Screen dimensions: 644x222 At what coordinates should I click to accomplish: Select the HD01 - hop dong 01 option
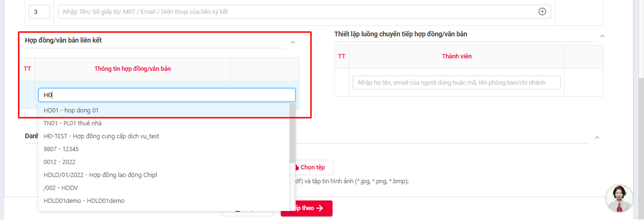tap(164, 110)
